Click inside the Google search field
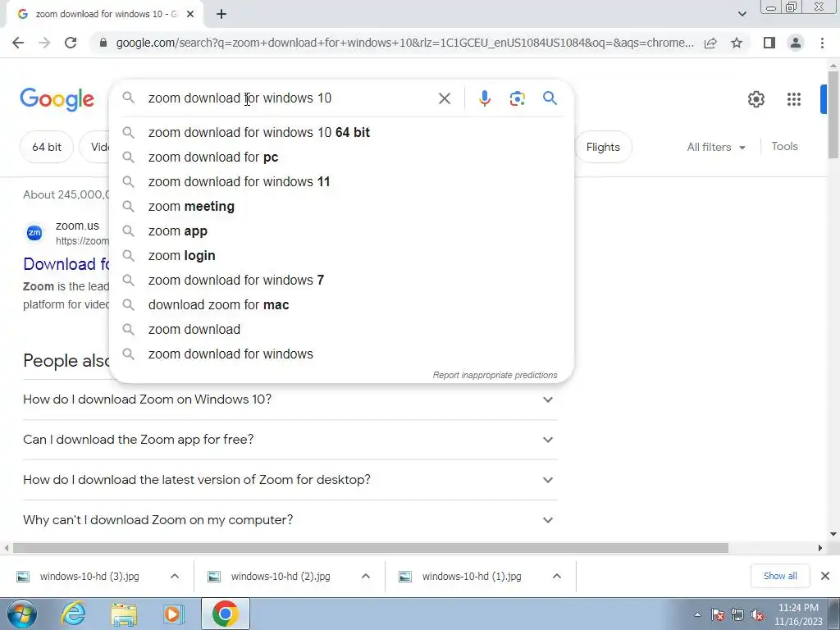The height and width of the screenshot is (630, 840). 290,98
